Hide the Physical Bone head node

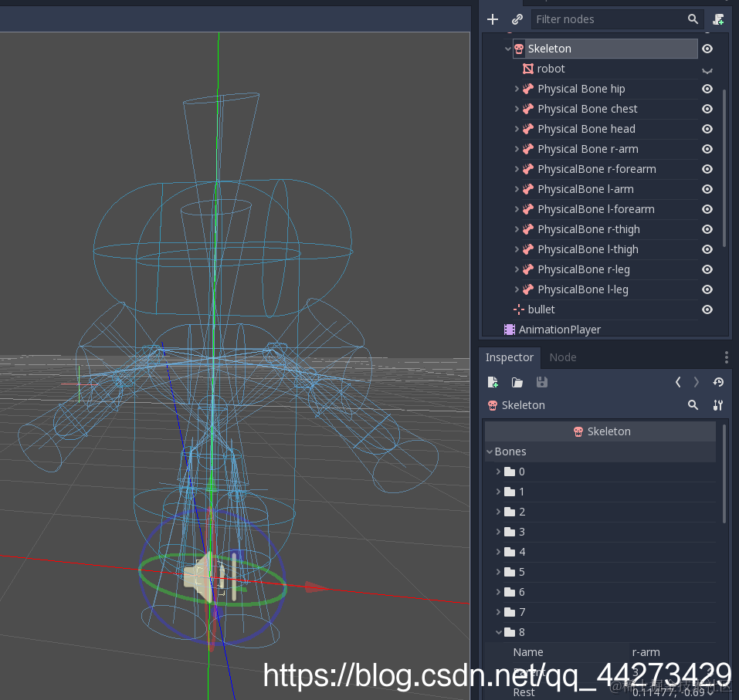pos(707,129)
